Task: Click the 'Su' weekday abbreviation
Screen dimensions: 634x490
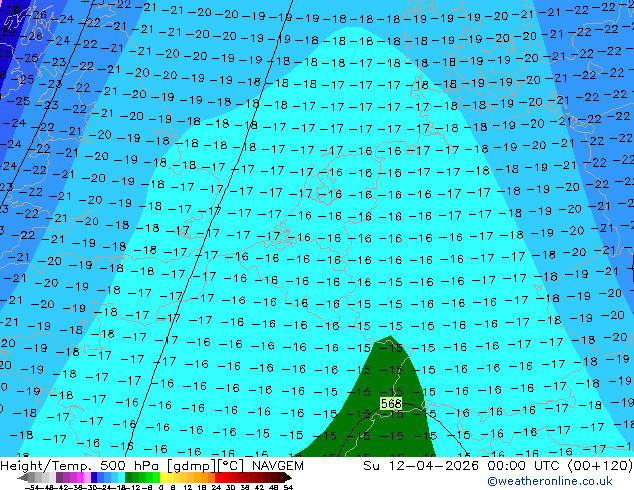Action: (371, 466)
